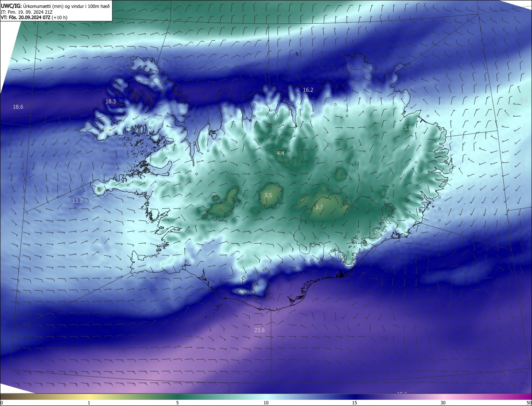Click the color scale tick labeled 10
The image size is (532, 406).
[266, 403]
